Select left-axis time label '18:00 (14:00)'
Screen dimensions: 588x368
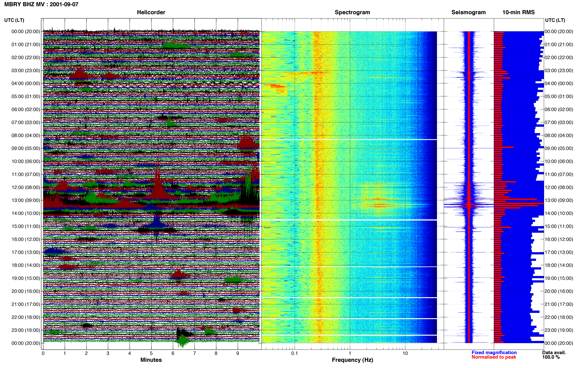pyautogui.click(x=26, y=265)
